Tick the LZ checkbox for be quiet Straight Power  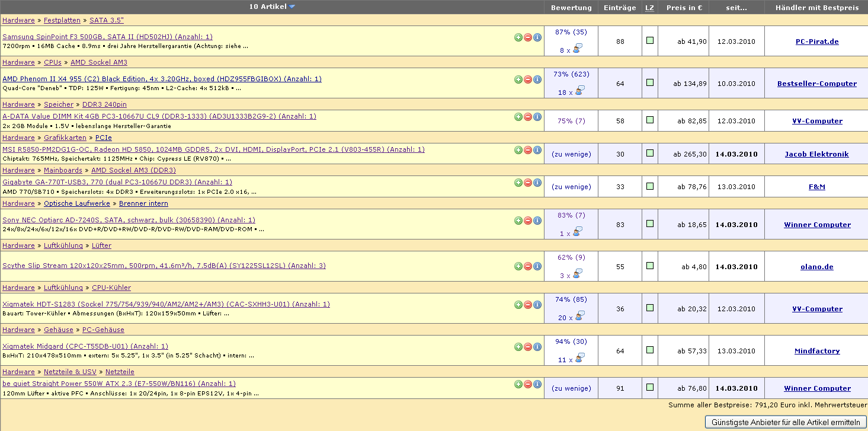point(650,387)
